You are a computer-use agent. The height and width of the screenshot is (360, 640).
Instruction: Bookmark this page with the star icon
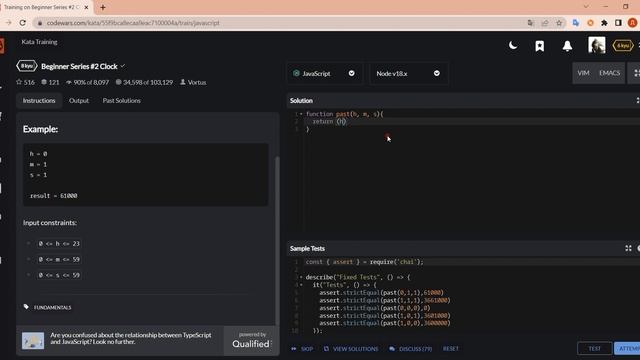[559, 23]
